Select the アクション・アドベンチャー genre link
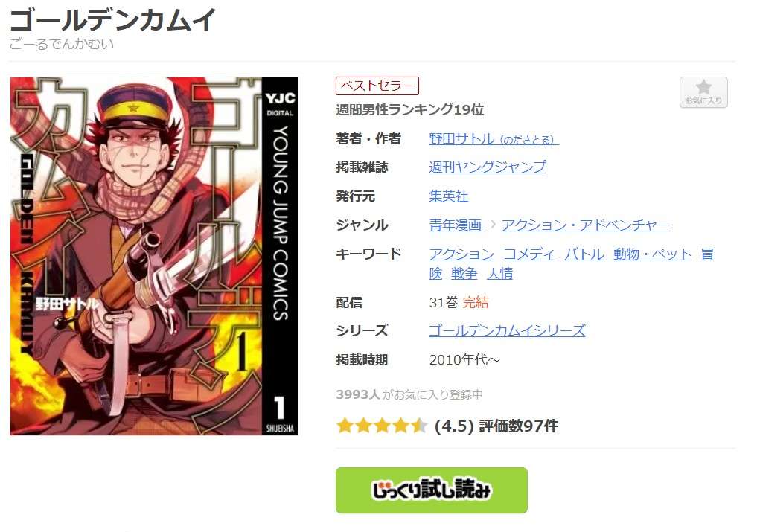 (x=586, y=225)
